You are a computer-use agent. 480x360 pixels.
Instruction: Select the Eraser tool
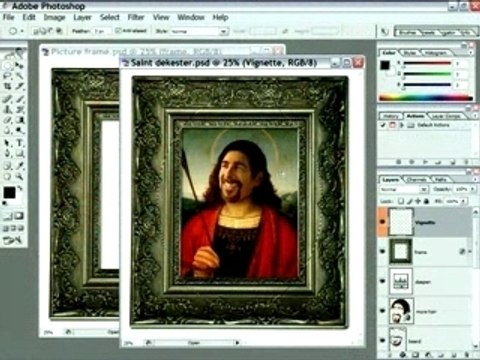[8, 120]
